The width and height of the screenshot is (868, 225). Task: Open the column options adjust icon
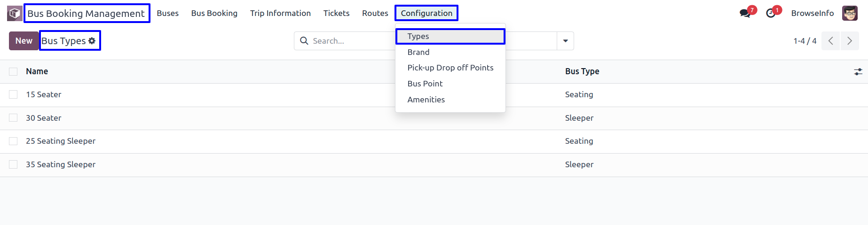click(858, 71)
